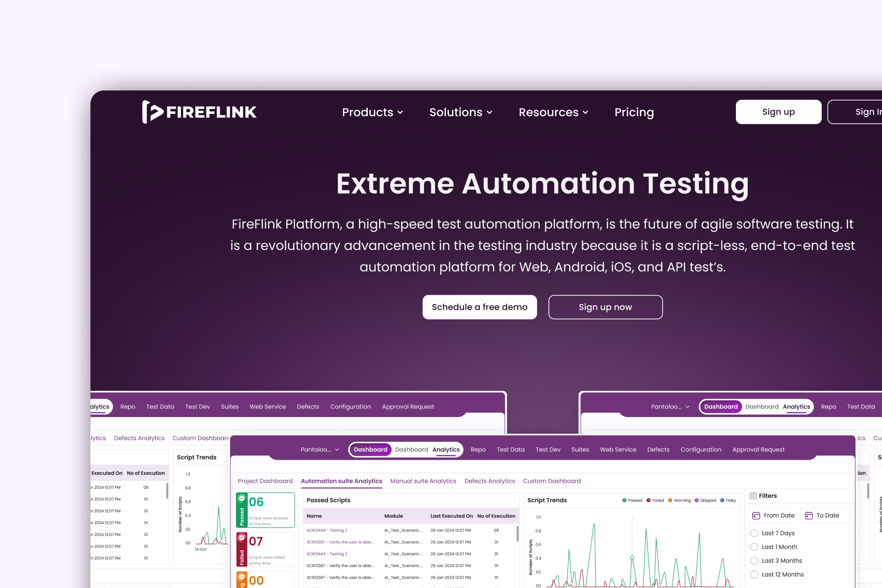Click the FireFlink logo
This screenshot has width=882, height=588.
[x=199, y=112]
